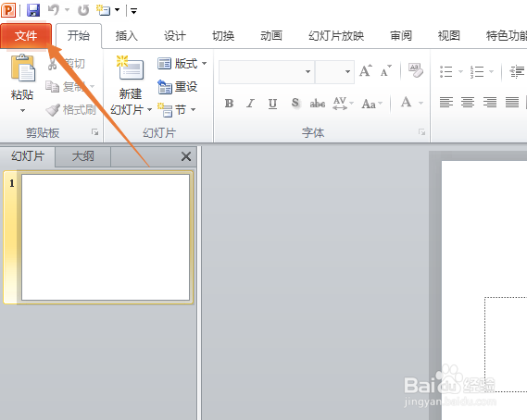Click the decrease font size icon

coord(386,71)
